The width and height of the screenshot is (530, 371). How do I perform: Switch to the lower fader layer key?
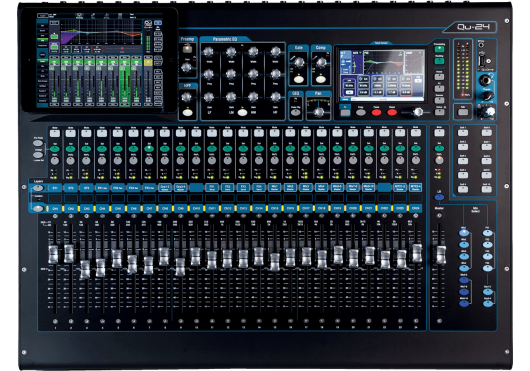point(38,208)
